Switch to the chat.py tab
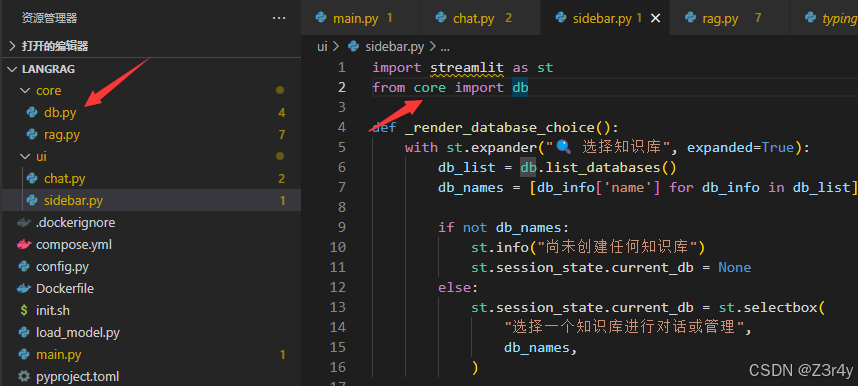Viewport: 858px width, 386px height. click(480, 18)
